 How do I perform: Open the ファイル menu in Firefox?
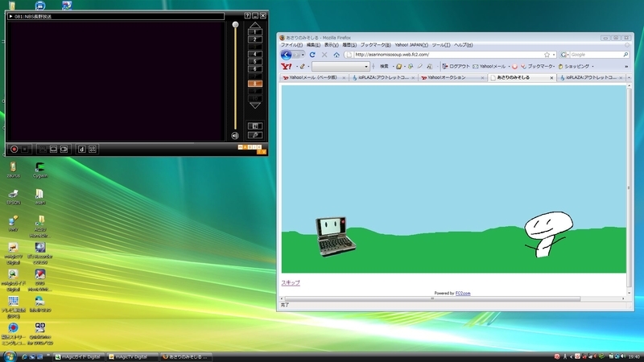291,45
